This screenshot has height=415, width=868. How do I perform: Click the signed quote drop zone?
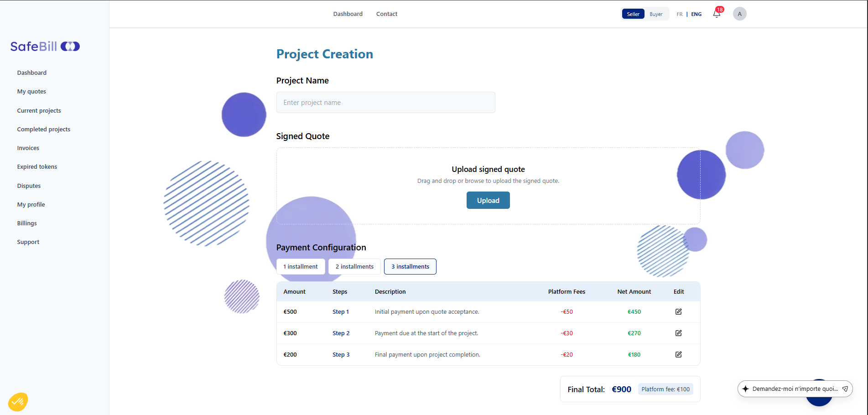click(x=488, y=186)
